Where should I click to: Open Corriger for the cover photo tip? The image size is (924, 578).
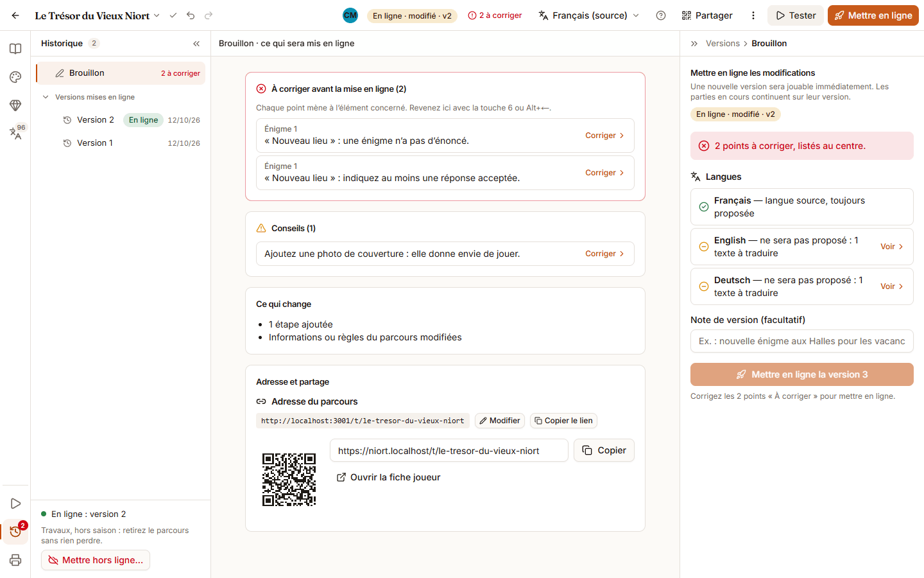604,254
